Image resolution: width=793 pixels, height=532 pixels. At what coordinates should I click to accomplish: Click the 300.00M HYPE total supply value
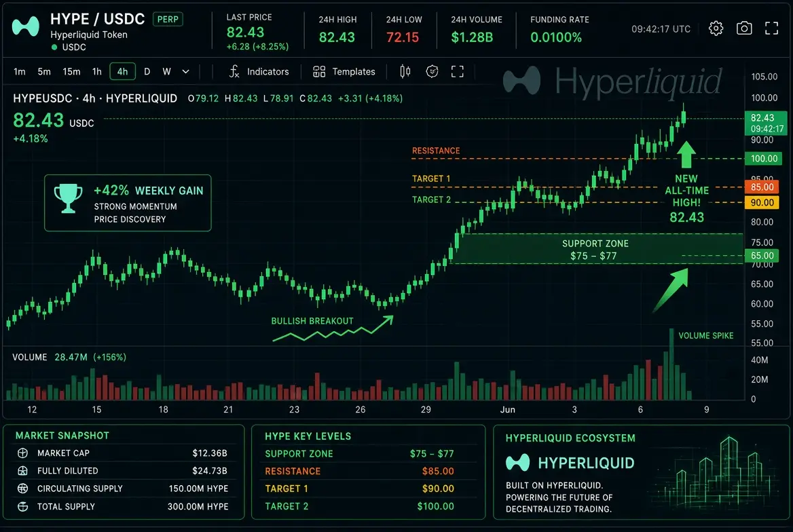pos(198,506)
